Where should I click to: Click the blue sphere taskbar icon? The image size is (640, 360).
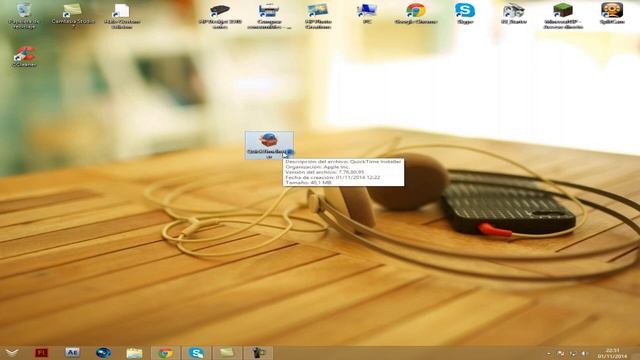[x=103, y=353]
